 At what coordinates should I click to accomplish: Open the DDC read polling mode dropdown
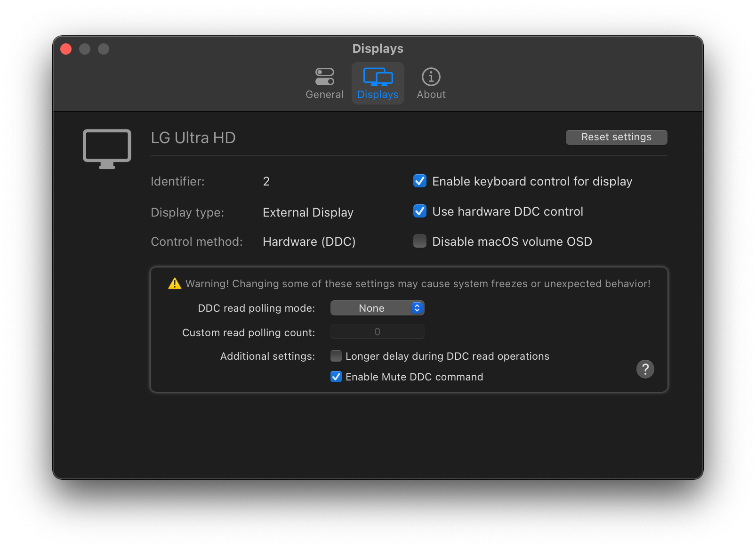coord(377,308)
